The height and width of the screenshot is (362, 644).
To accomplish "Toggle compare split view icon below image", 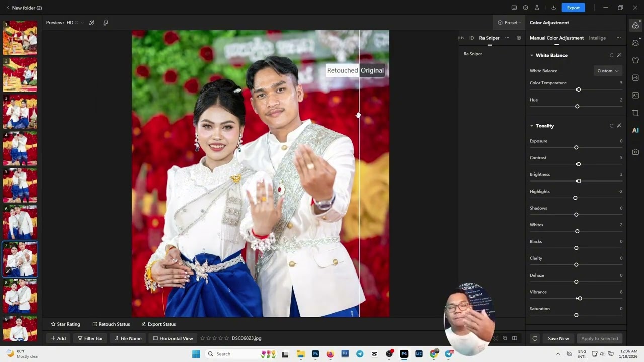I will click(514, 338).
